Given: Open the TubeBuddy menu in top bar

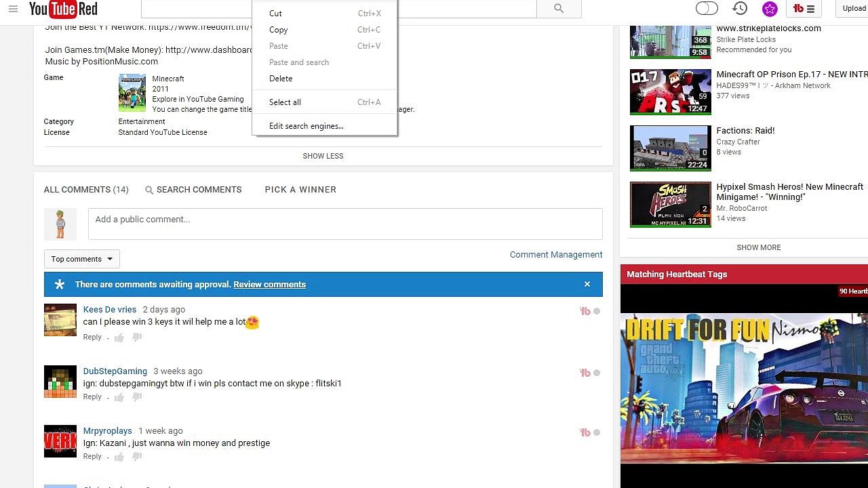Looking at the screenshot, I should click(x=804, y=9).
